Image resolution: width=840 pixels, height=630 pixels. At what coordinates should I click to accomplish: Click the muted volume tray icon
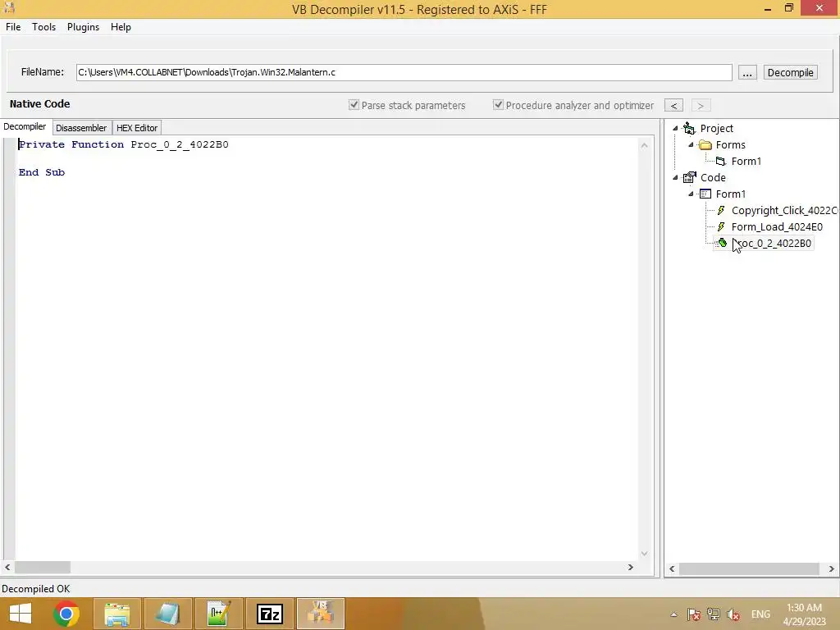point(733,614)
